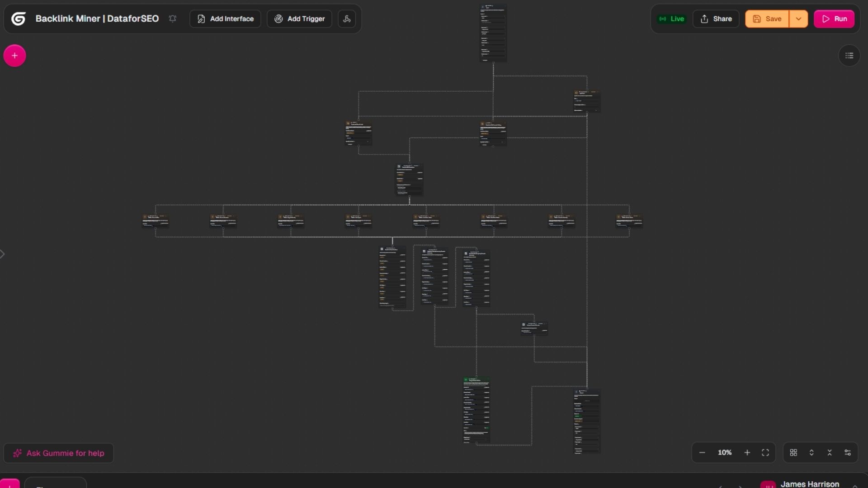Click the pink add node plus button

click(14, 56)
